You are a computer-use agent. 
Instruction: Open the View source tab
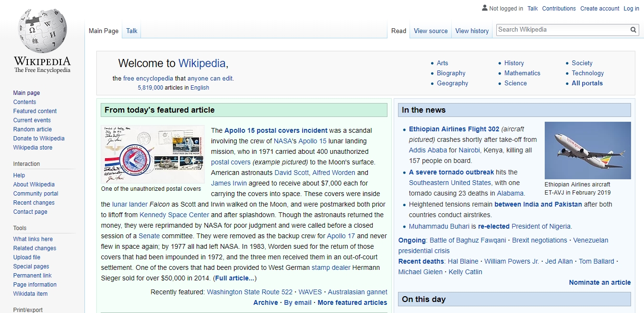[x=431, y=31]
